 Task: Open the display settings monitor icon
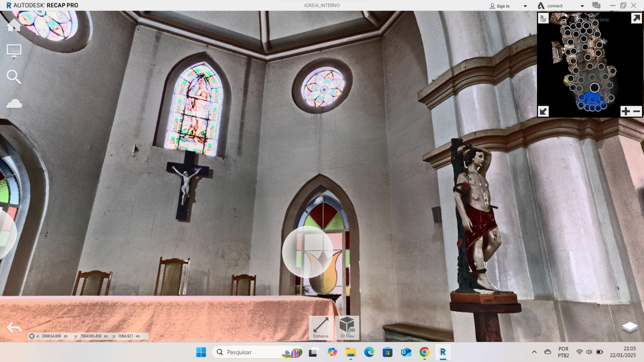click(x=14, y=51)
